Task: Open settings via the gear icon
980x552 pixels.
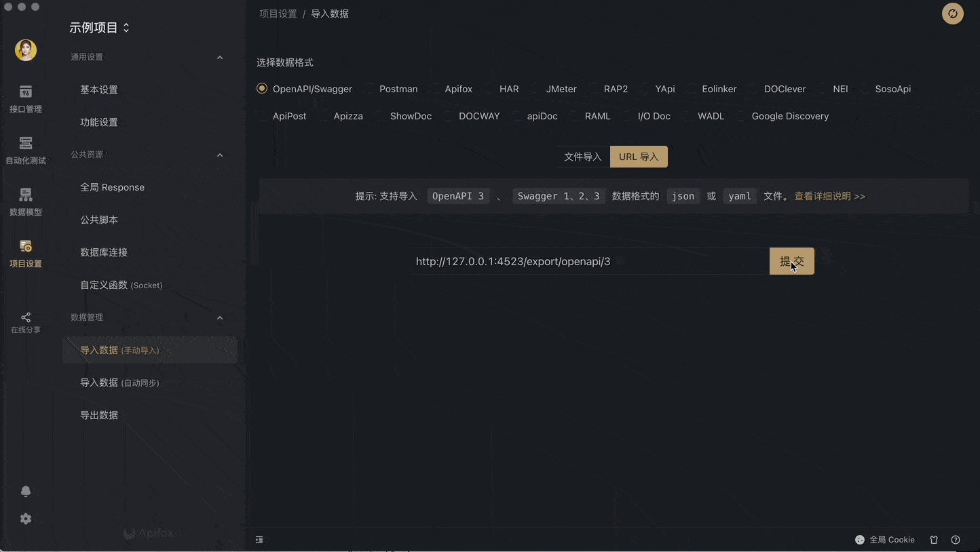Action: pyautogui.click(x=25, y=519)
